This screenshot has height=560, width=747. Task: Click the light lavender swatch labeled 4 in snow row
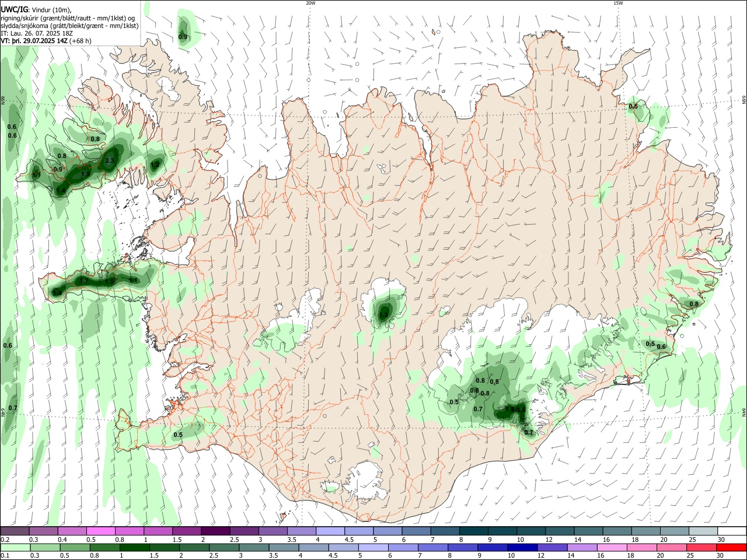[x=330, y=531]
